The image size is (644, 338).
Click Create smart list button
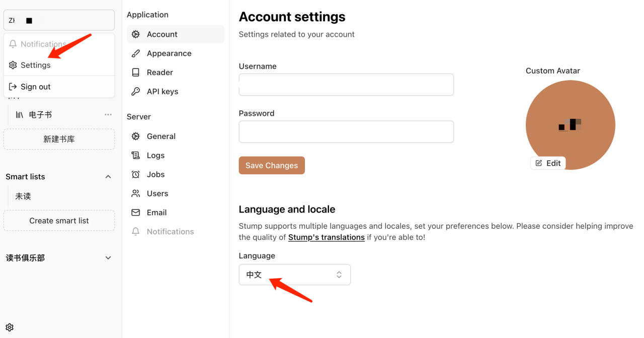click(59, 221)
